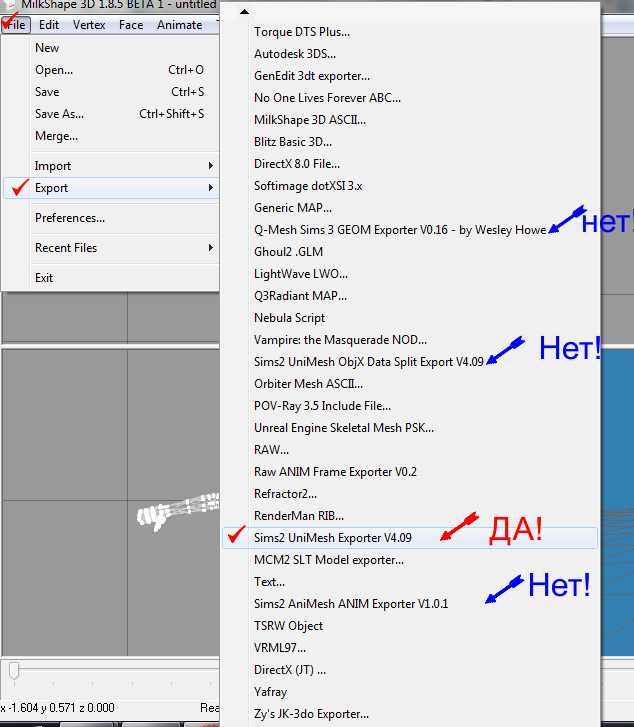The height and width of the screenshot is (727, 634).
Task: Select RAW... export option
Action: coord(410,450)
